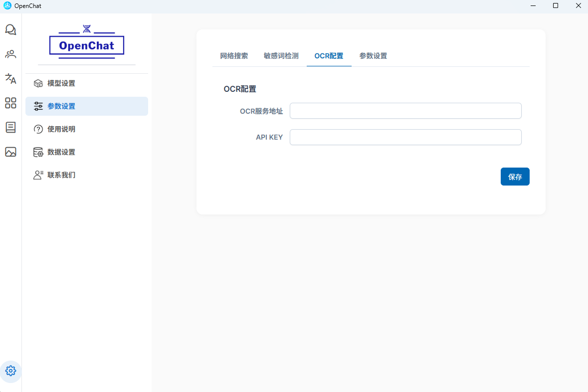The image size is (588, 392).
Task: Click the OCR服务地址 label
Action: (x=261, y=111)
